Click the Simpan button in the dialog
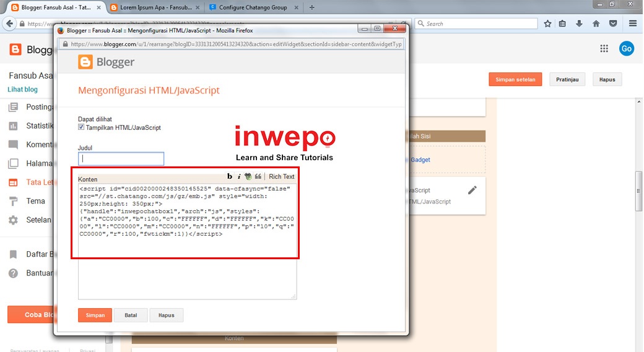The height and width of the screenshot is (352, 644). click(95, 315)
